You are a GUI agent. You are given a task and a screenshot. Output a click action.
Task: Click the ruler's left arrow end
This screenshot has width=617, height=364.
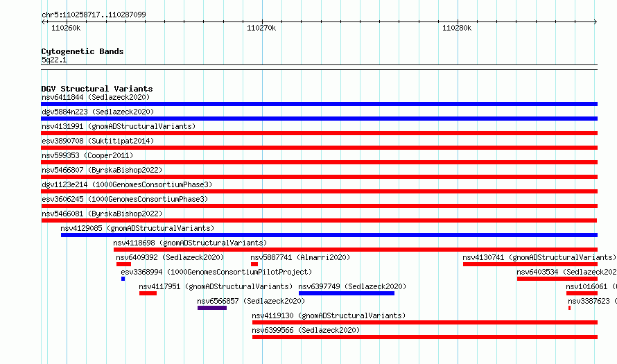click(x=43, y=22)
